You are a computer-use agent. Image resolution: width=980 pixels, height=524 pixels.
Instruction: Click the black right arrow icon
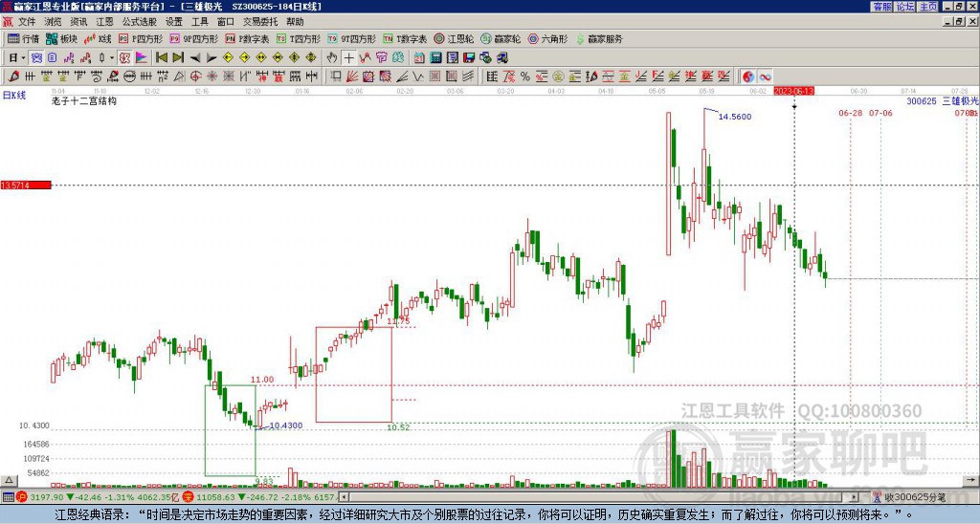(212, 57)
